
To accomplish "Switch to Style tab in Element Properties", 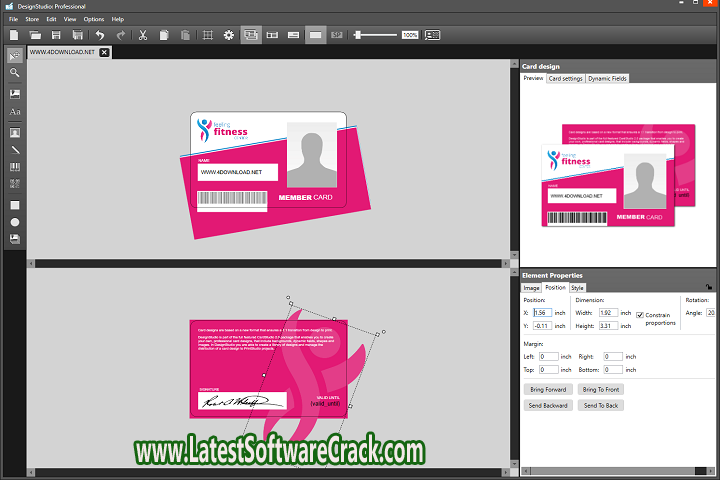I will 578,288.
